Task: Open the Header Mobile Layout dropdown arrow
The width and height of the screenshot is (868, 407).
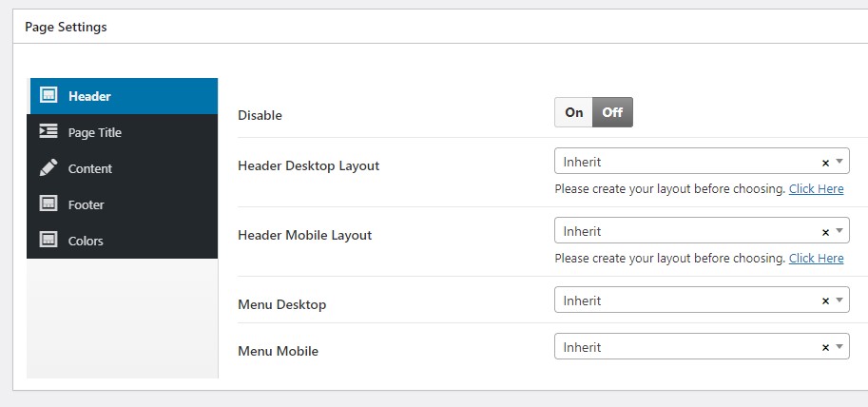Action: tap(839, 231)
